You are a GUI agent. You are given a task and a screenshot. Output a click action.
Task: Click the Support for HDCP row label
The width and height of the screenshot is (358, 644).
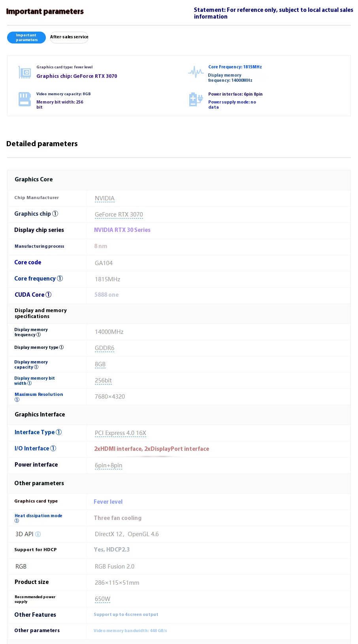36,550
